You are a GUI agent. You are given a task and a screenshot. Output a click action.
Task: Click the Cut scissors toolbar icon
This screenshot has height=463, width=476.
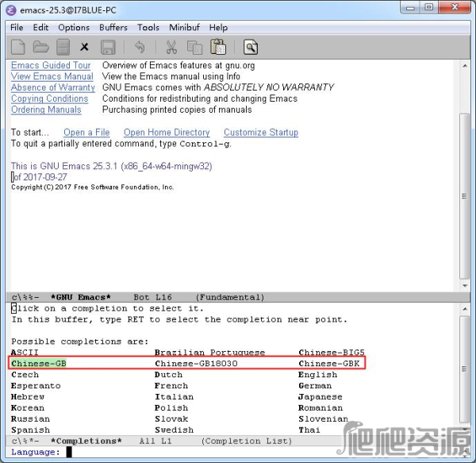click(171, 48)
